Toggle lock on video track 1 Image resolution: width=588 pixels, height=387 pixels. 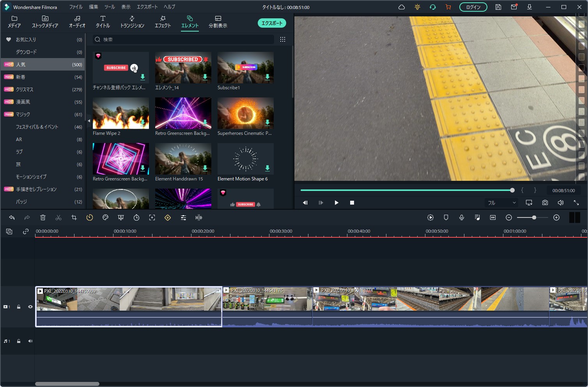tap(19, 307)
